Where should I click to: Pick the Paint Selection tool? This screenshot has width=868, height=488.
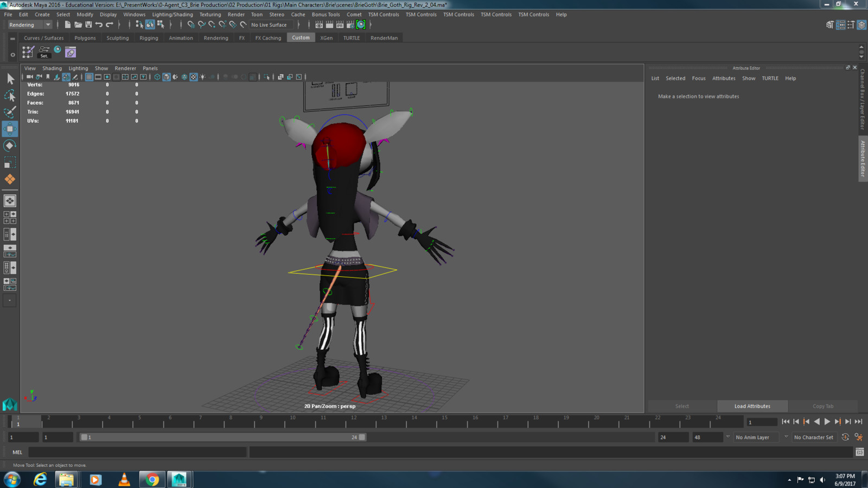coord(10,112)
